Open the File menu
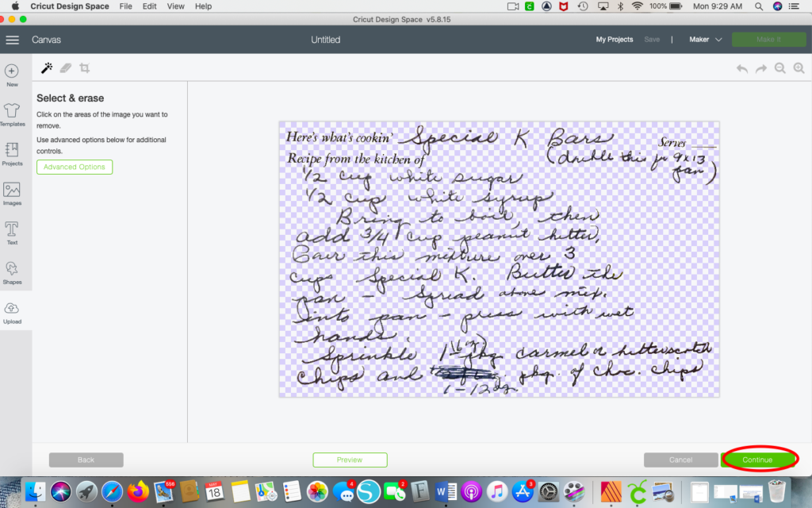Screen dimensions: 812x508 125,6
